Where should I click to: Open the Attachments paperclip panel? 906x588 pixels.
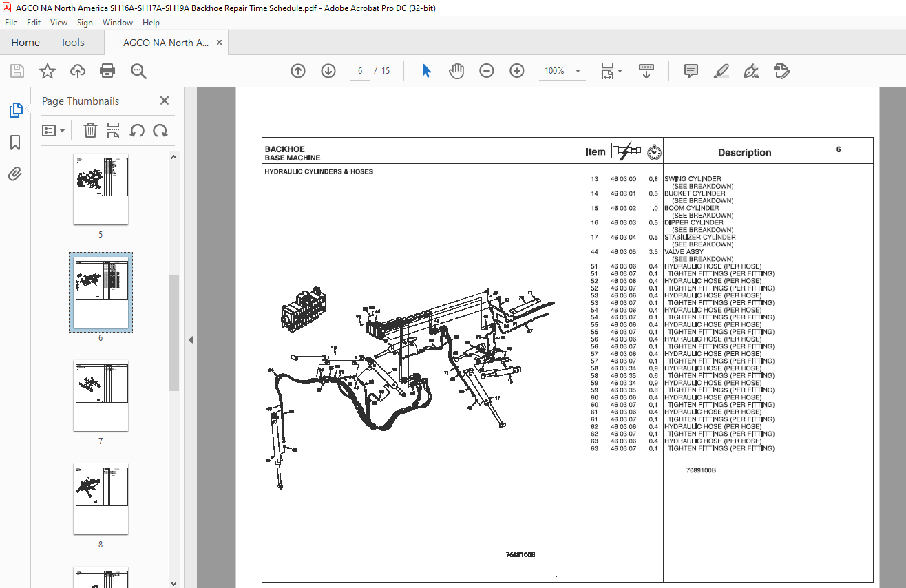15,174
